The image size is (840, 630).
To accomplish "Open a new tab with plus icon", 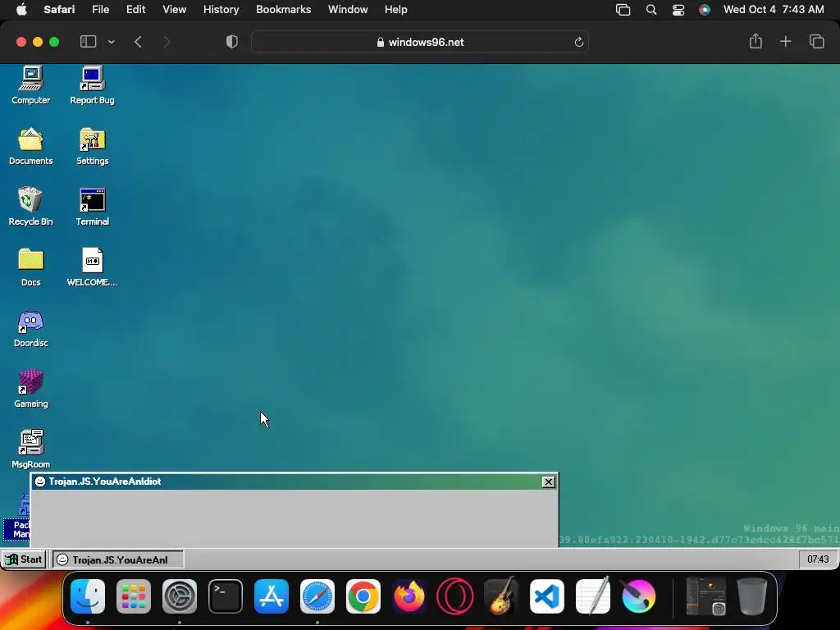I will (785, 41).
